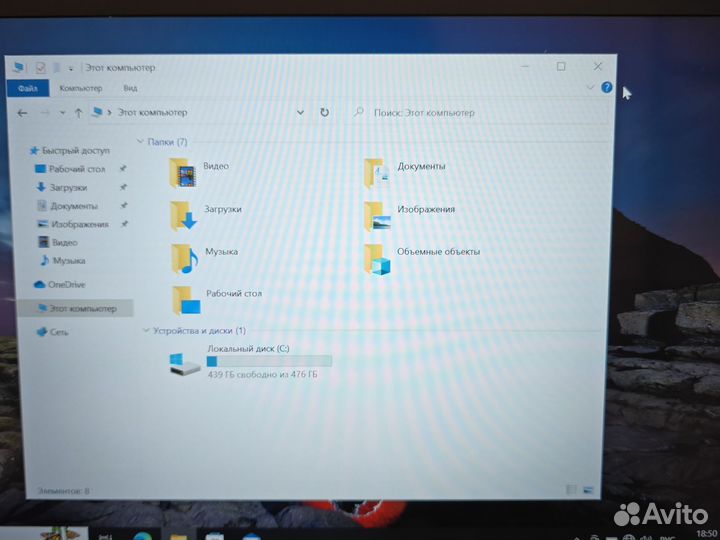
Task: Open the Файл menu
Action: (x=28, y=88)
